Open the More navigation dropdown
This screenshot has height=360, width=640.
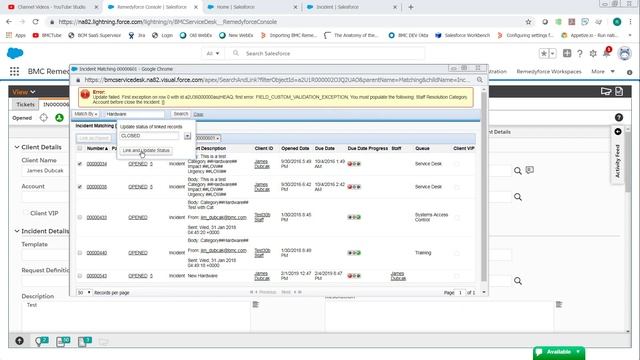[x=603, y=71]
